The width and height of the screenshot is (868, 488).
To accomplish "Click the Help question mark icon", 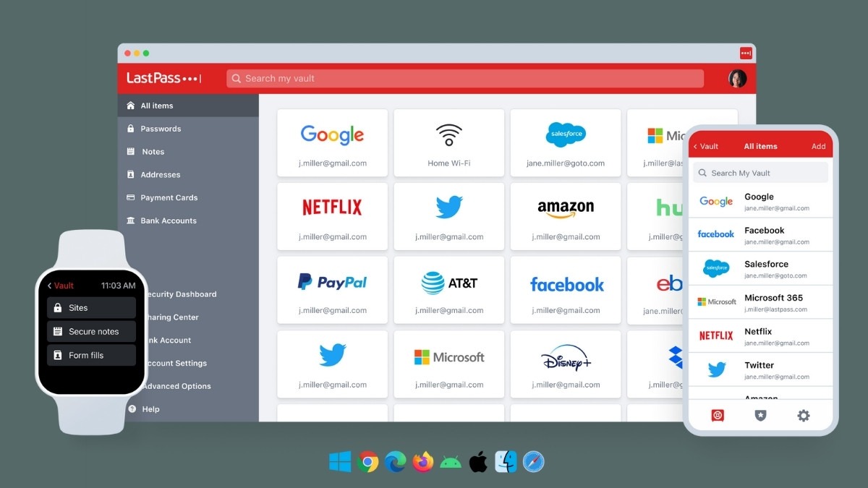I will click(132, 409).
